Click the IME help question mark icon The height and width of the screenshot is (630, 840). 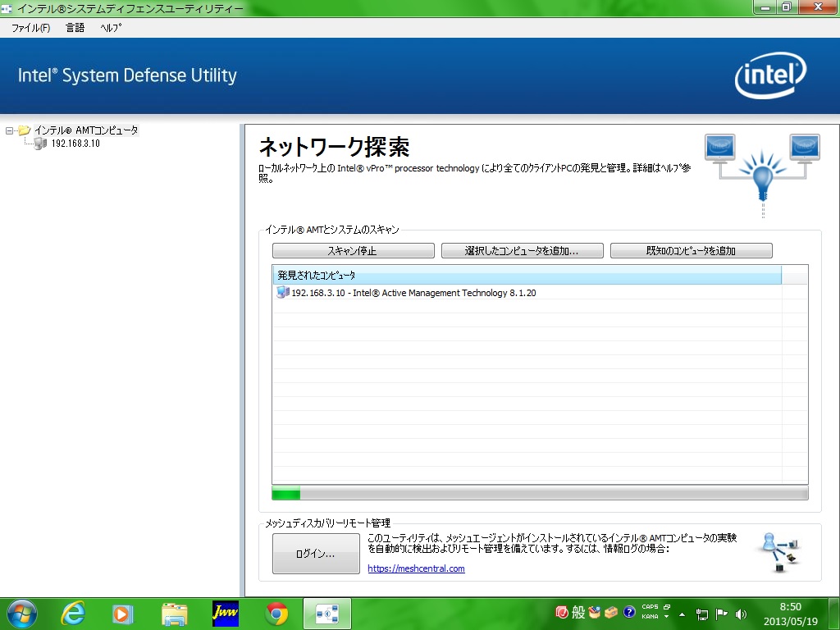[629, 612]
